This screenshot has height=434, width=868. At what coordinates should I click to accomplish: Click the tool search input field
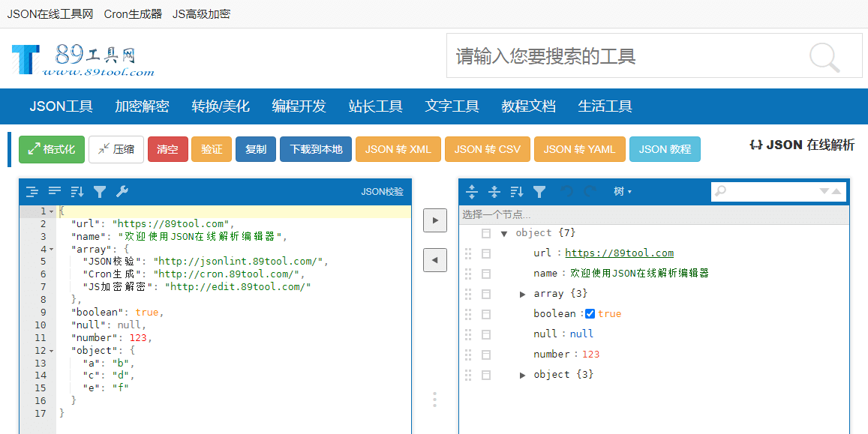tap(623, 56)
